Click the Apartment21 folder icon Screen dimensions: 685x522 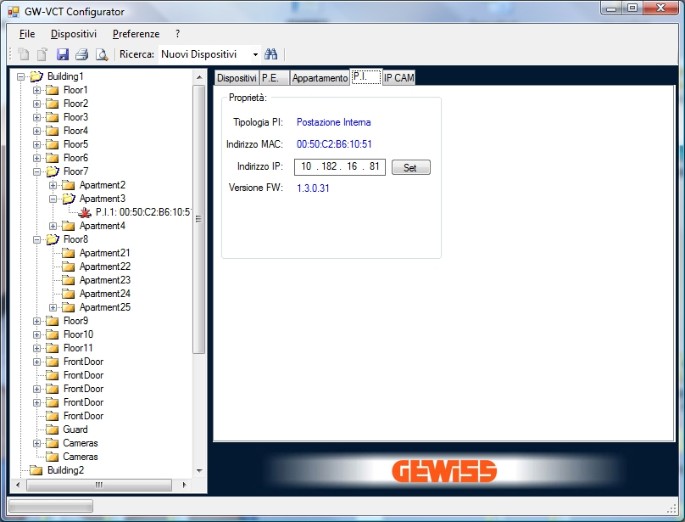coord(68,253)
